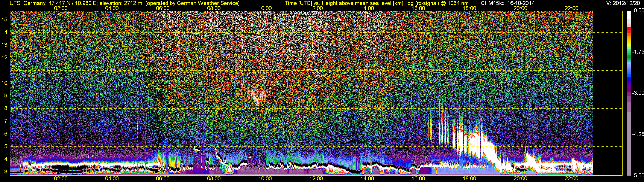Screen dimensions: 644x182
Task: Click the bottom-axis '08:00' time label
Action: [214, 179]
